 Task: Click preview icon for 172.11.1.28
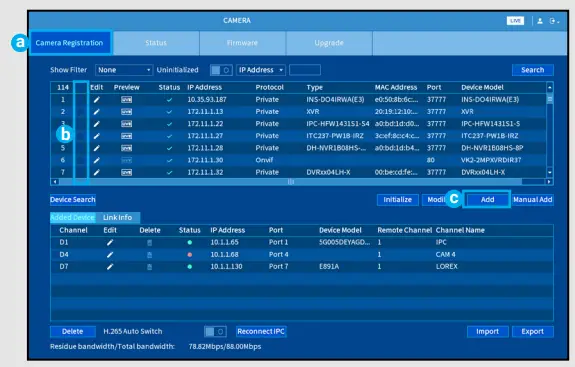click(x=127, y=148)
